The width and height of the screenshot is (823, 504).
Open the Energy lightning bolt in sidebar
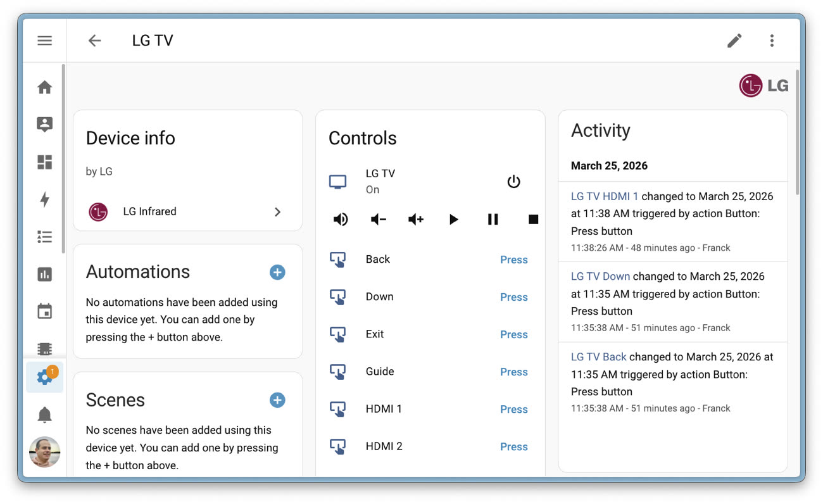pyautogui.click(x=44, y=199)
